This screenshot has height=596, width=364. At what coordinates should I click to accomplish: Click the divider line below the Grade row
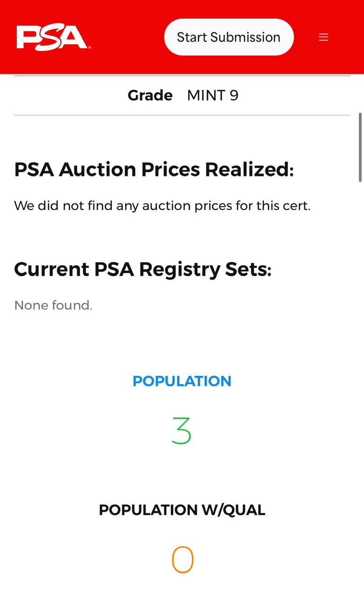[182, 115]
